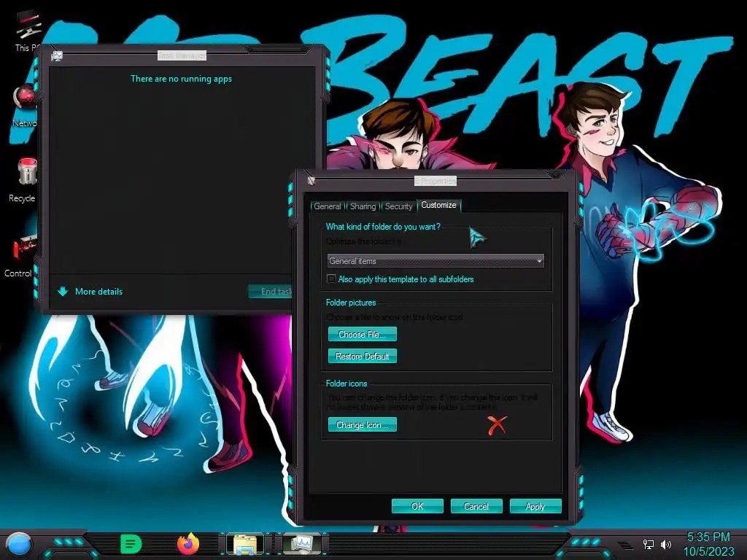Confirm the Properties dialog with OK
Viewport: 747px width, 560px height.
tap(417, 506)
